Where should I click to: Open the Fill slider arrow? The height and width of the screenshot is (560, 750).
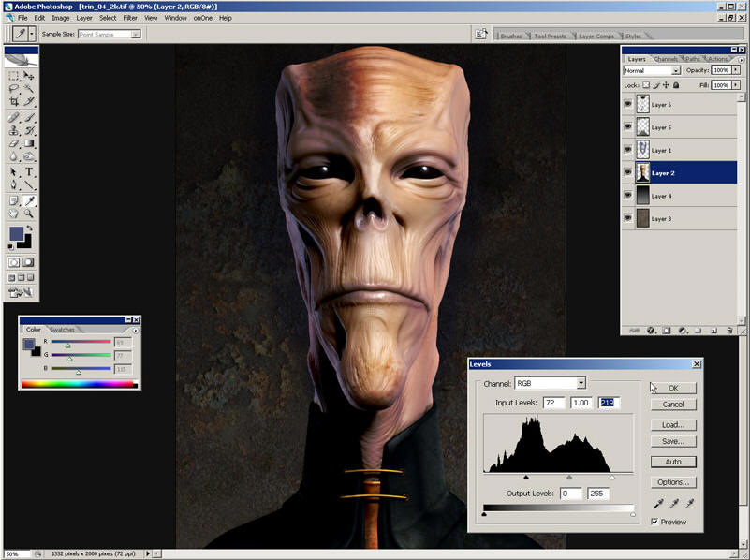pyautogui.click(x=736, y=85)
